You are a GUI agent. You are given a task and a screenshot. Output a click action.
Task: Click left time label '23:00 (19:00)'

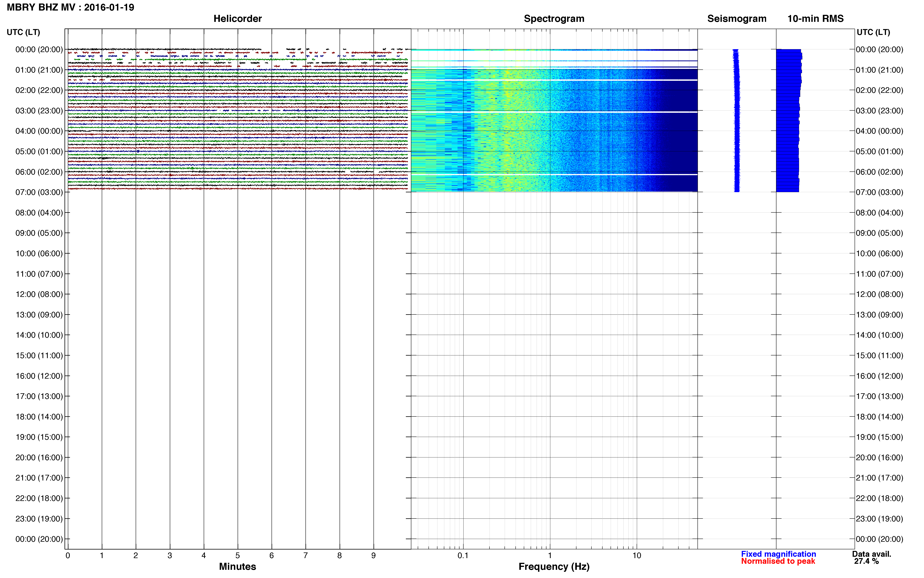[39, 519]
